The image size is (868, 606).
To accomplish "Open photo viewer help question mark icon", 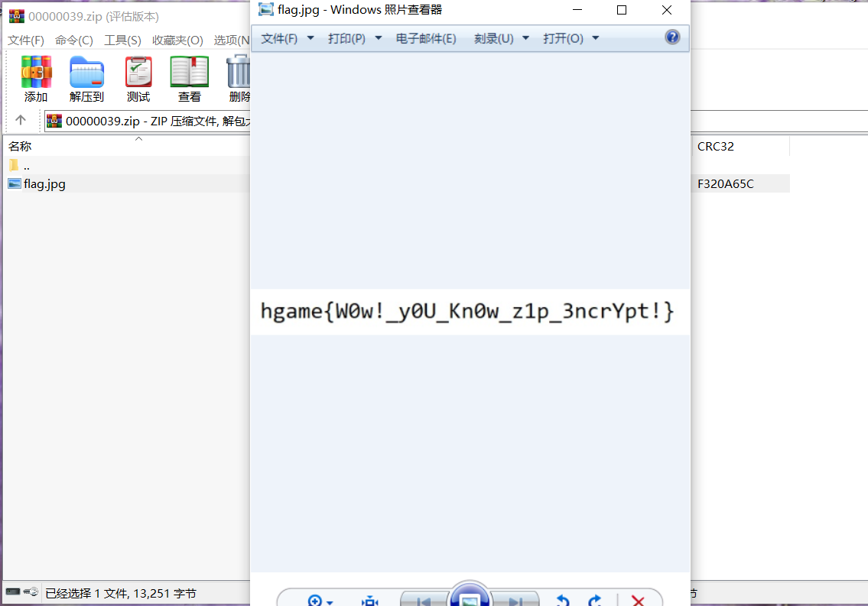I will 672,37.
